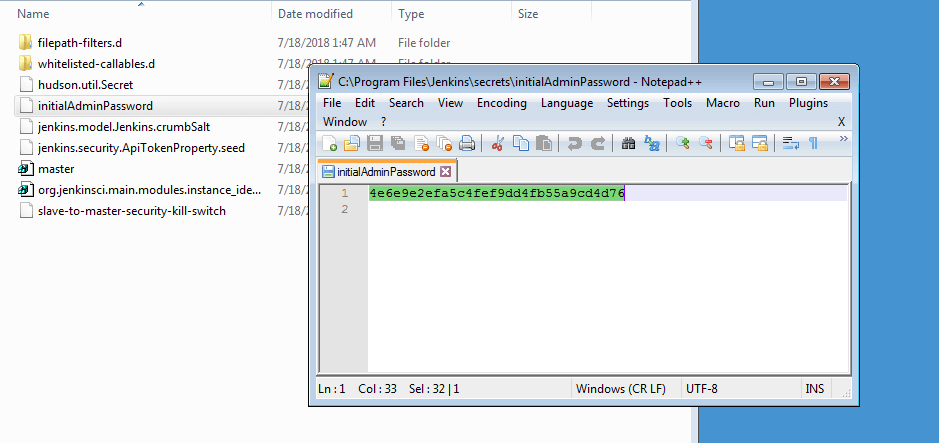939x443 pixels.
Task: Toggle Show All Characters pilcrow icon
Action: click(x=813, y=144)
